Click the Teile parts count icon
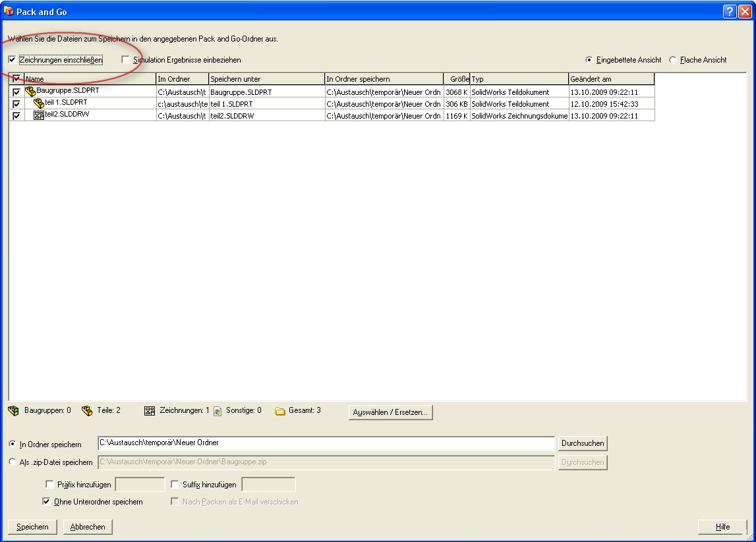This screenshot has width=756, height=542. 87,410
